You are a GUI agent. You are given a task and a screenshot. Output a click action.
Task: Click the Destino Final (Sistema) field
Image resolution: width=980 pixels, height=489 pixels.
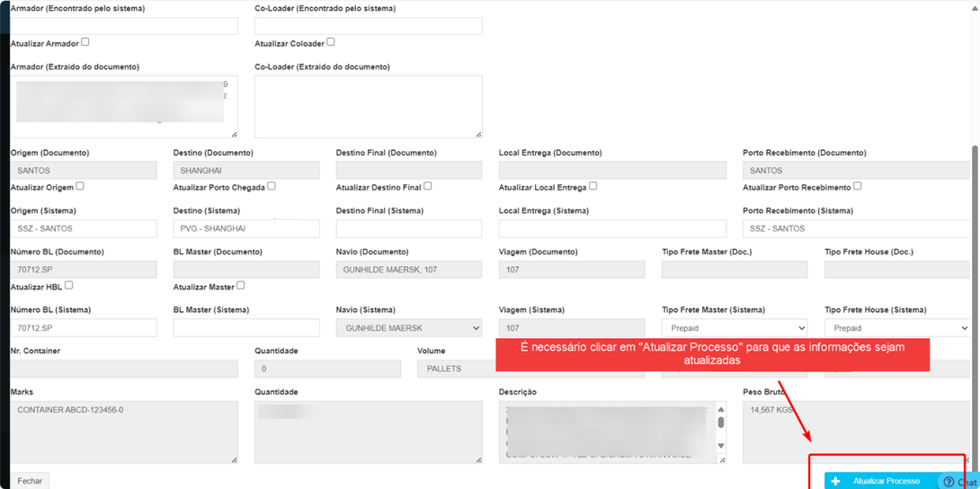[409, 228]
